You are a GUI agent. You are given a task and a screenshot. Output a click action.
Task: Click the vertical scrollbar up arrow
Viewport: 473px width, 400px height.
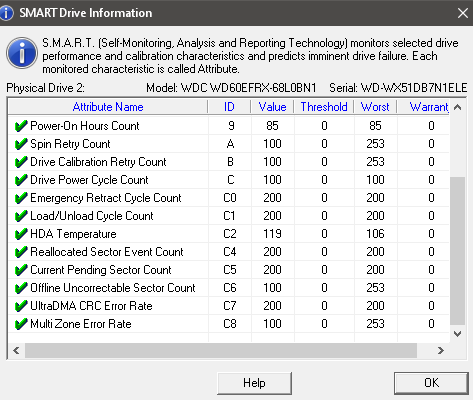(x=458, y=107)
